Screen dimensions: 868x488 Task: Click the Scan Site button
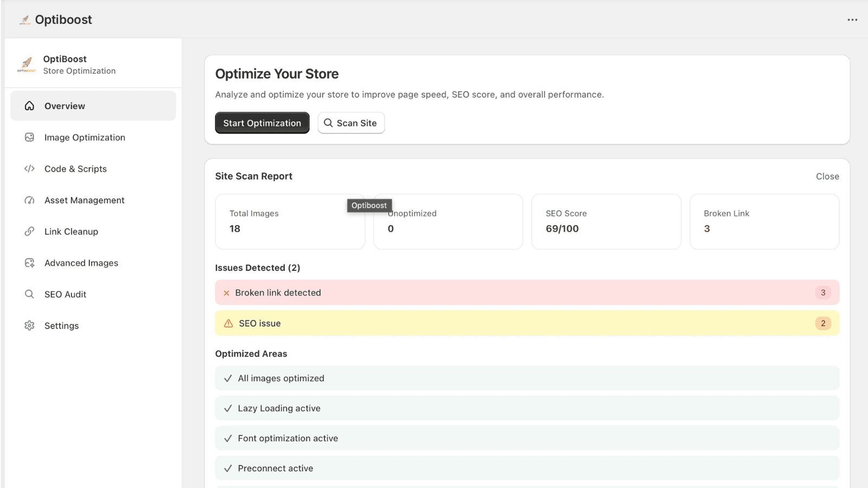pyautogui.click(x=351, y=123)
